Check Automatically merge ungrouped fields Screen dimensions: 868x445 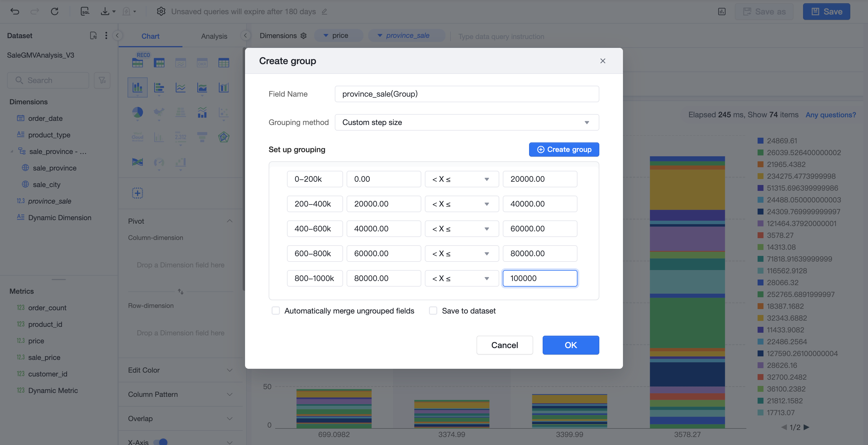click(276, 311)
